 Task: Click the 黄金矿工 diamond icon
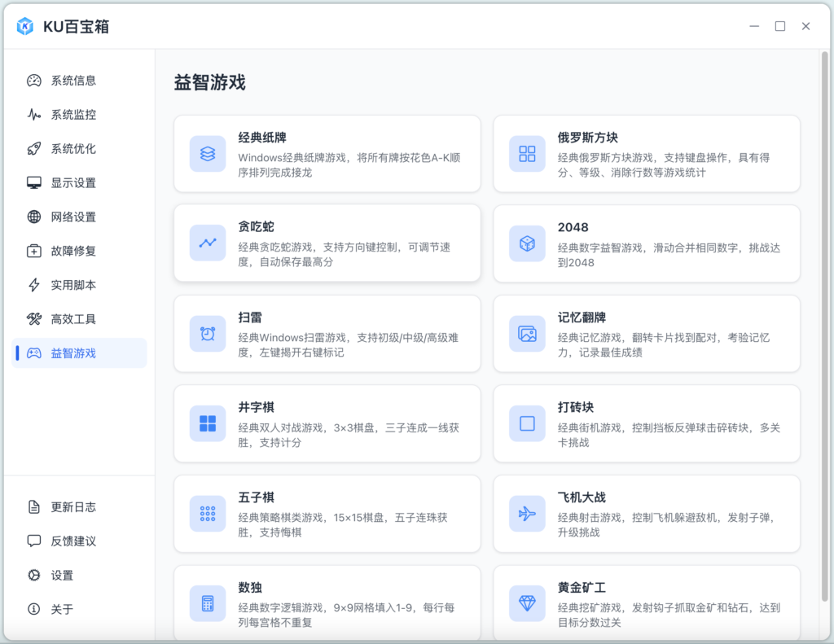coord(527,603)
